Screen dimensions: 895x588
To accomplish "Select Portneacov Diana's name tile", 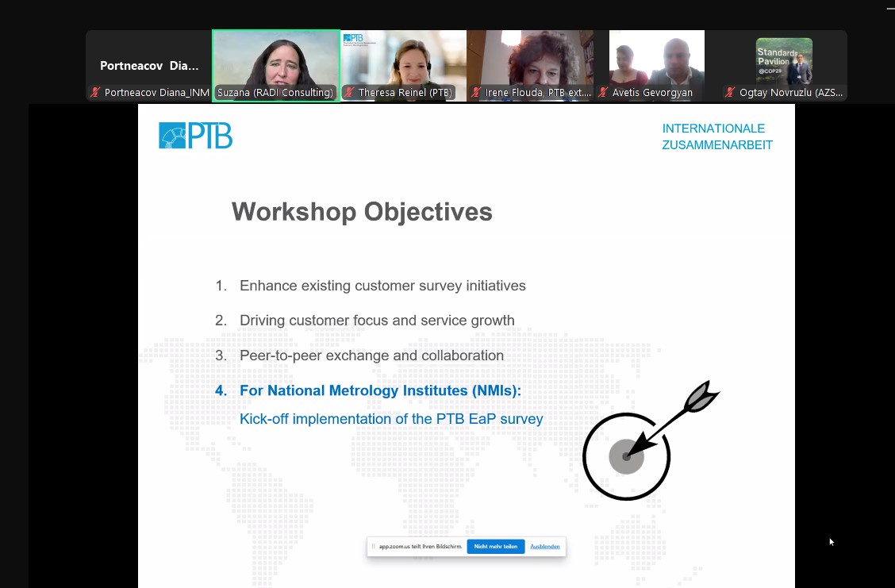I will [x=149, y=66].
